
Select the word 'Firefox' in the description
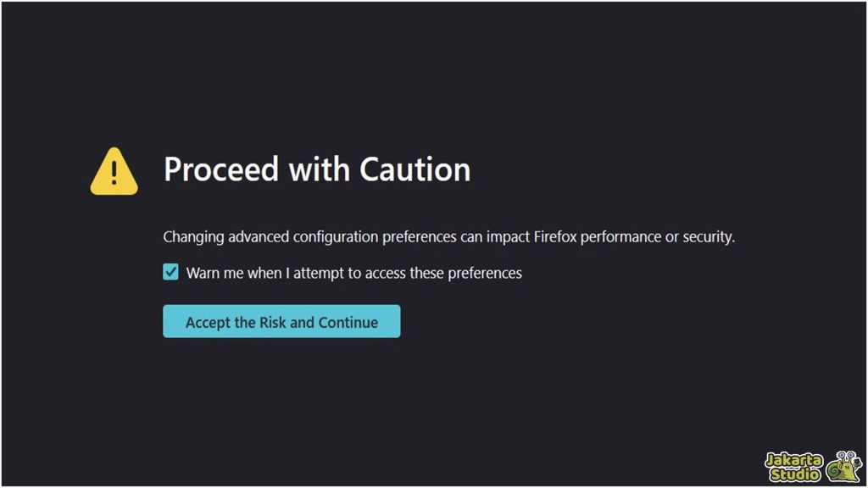tap(556, 237)
